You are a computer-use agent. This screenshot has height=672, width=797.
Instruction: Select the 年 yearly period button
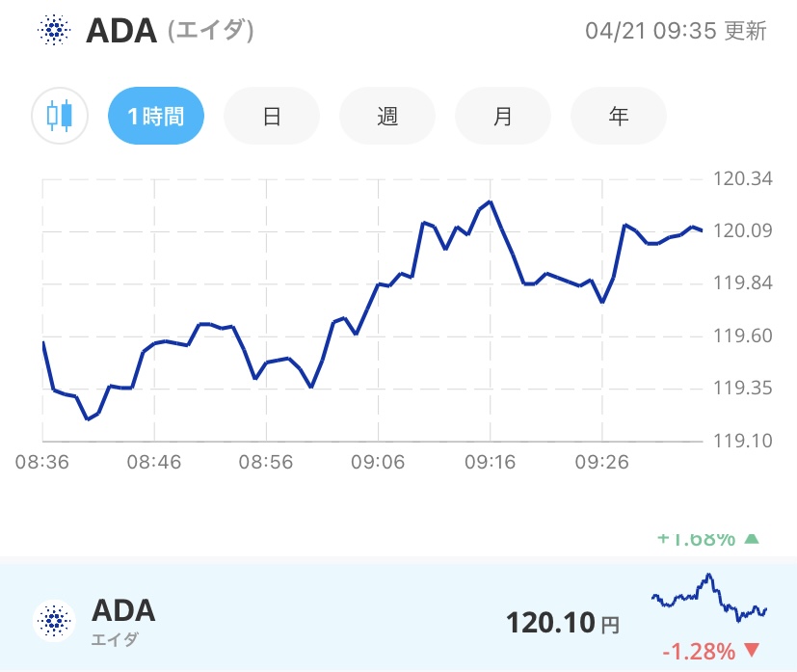[618, 115]
